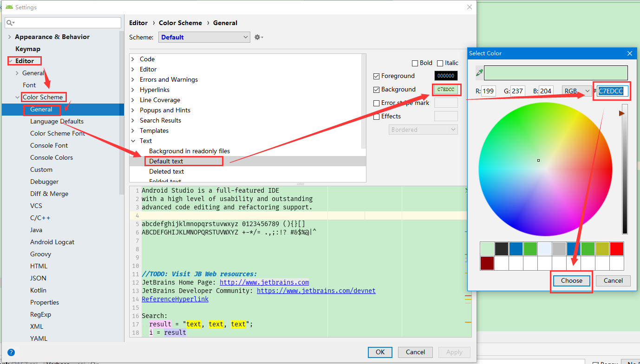The height and width of the screenshot is (364, 640).
Task: Close the Select Color dialog with X
Action: coord(630,53)
